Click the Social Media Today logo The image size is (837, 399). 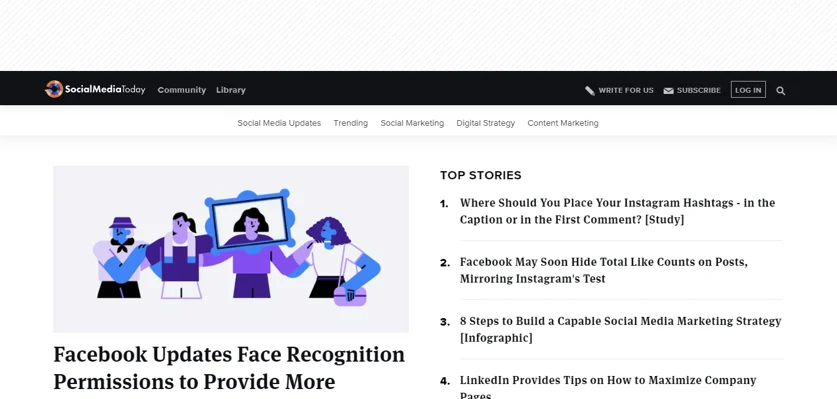(95, 89)
